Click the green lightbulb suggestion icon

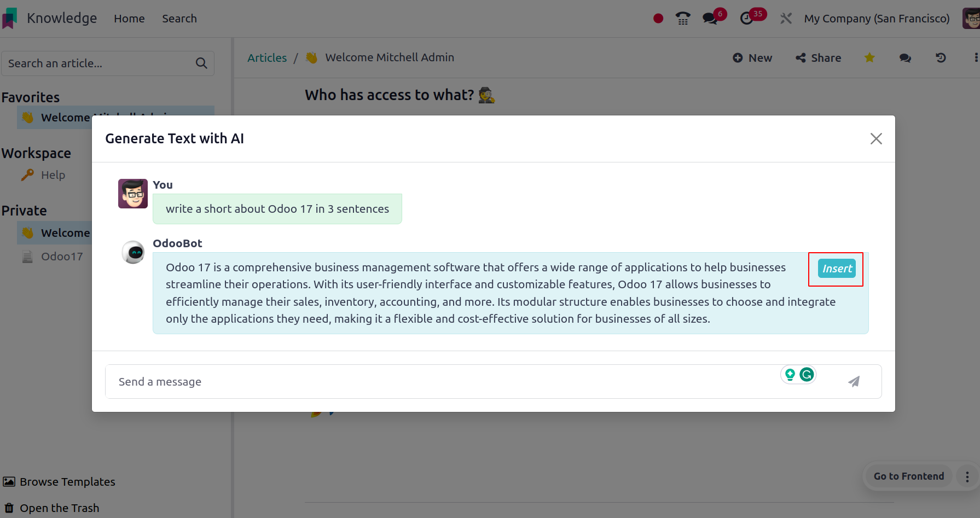790,375
